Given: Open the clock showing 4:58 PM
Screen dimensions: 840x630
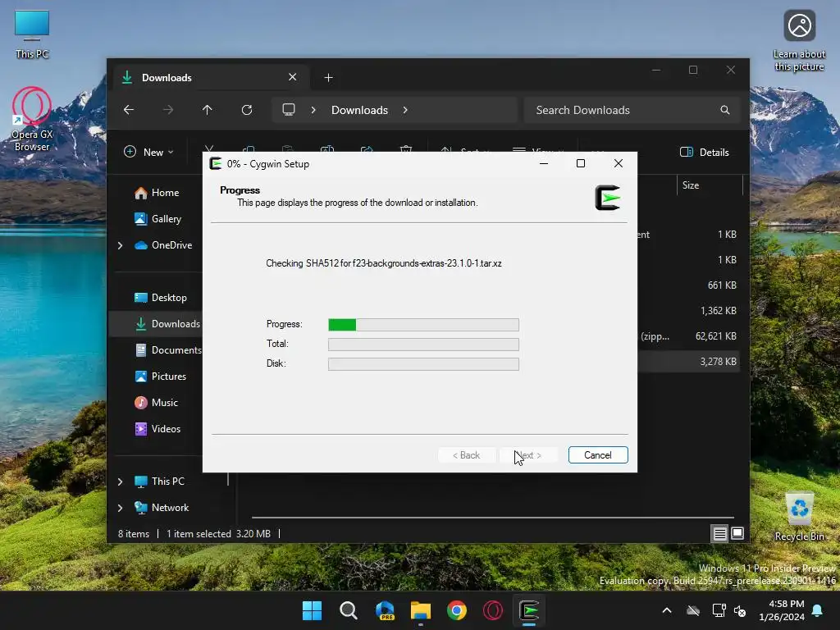Looking at the screenshot, I should [782, 610].
